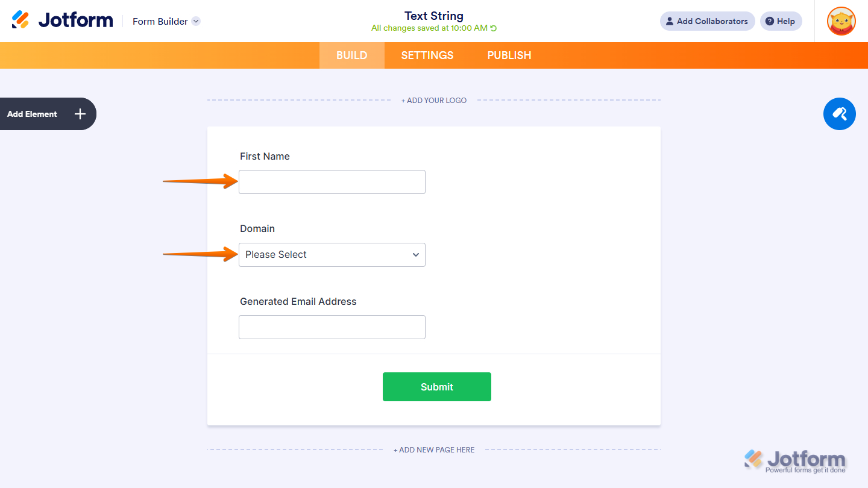
Task: Click the Help question mark icon
Action: 770,21
